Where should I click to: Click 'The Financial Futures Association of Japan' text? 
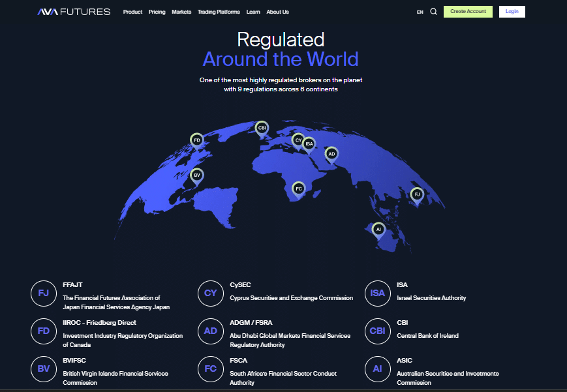click(x=116, y=303)
